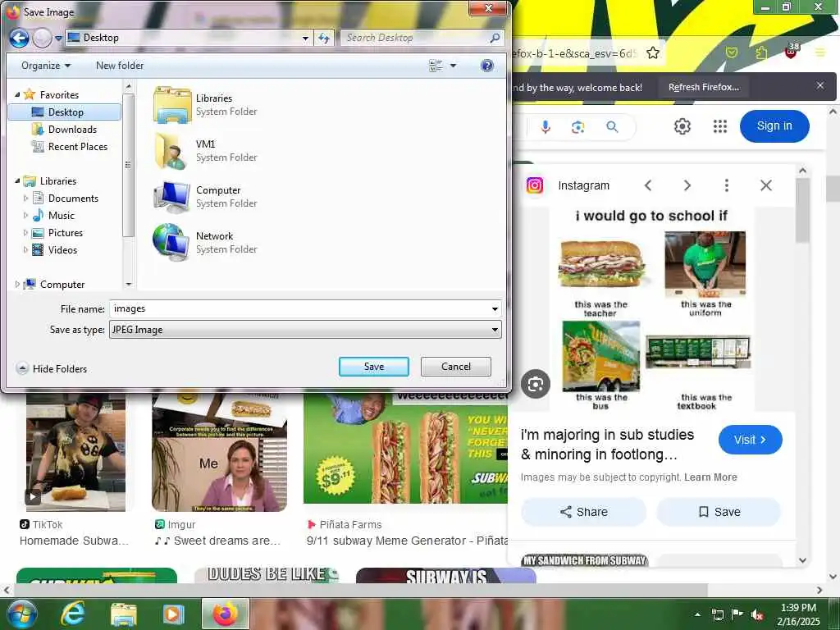Open the Windows Start menu
The width and height of the screenshot is (840, 630).
[22, 614]
